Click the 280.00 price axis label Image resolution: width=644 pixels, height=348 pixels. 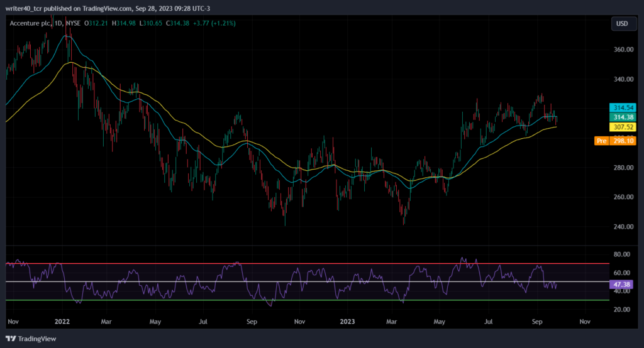(x=623, y=168)
